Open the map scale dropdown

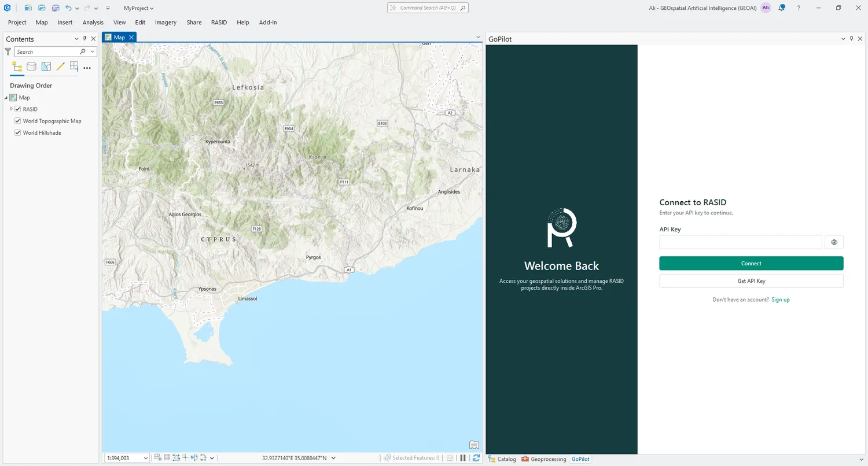pos(145,458)
